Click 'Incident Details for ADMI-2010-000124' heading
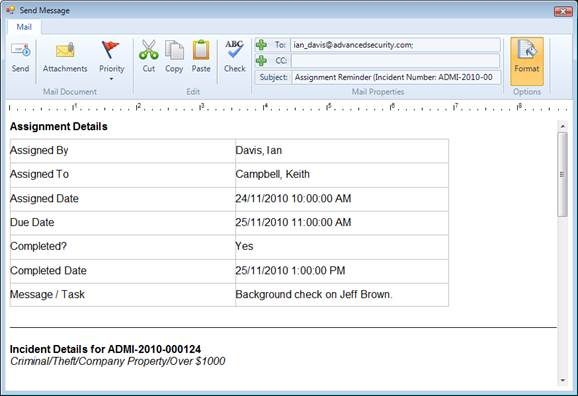Viewport: 578px width, 396px height. 105,349
